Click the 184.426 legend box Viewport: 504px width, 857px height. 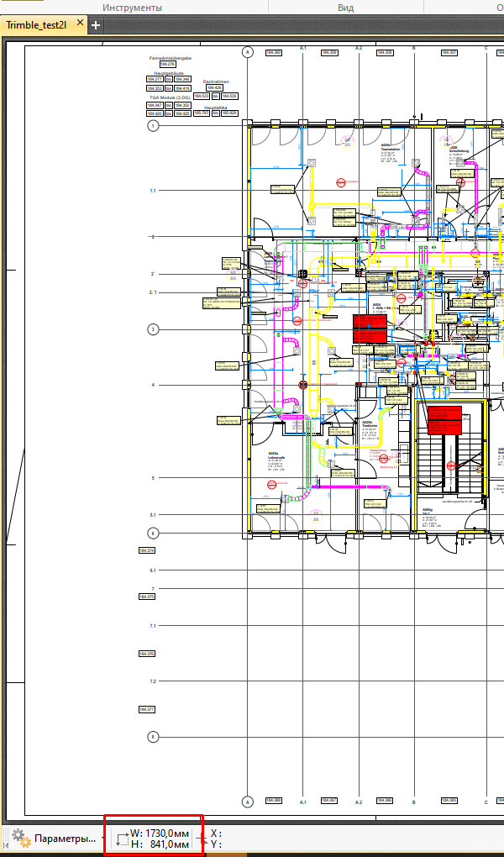point(214,88)
